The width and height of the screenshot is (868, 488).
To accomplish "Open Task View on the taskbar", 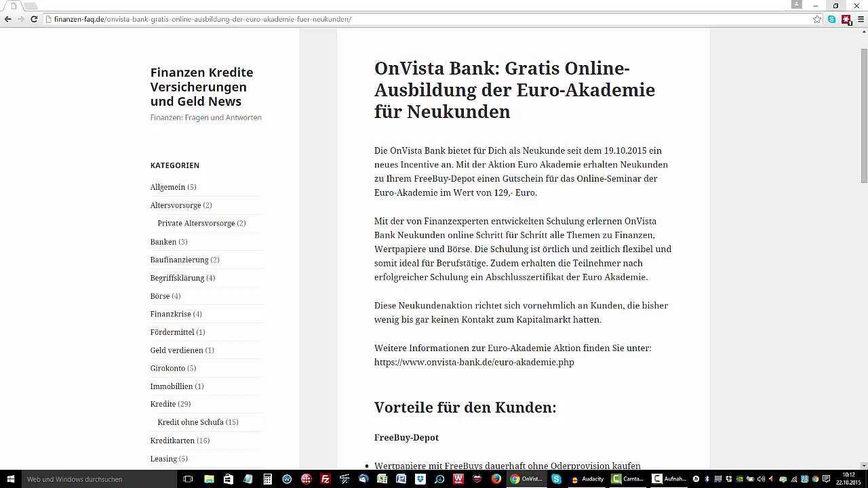I will pos(188,479).
